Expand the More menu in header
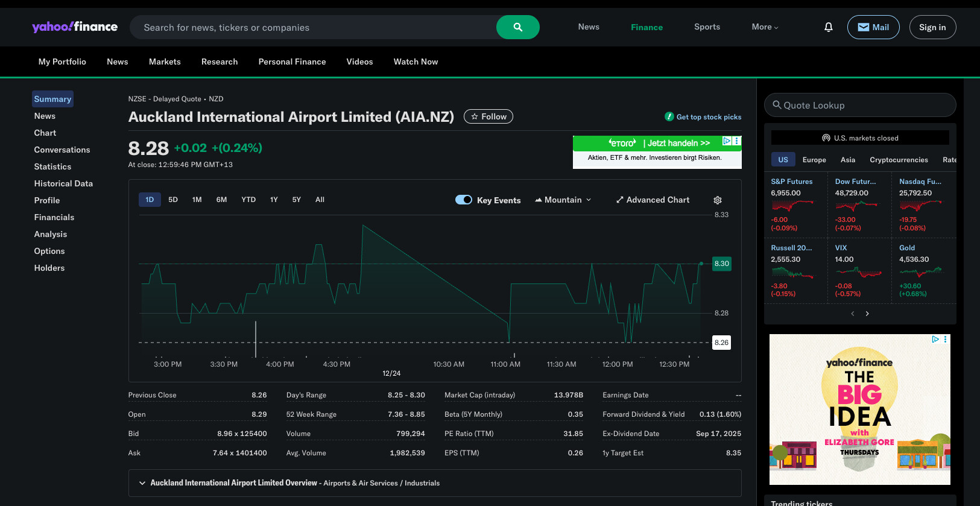 click(765, 27)
